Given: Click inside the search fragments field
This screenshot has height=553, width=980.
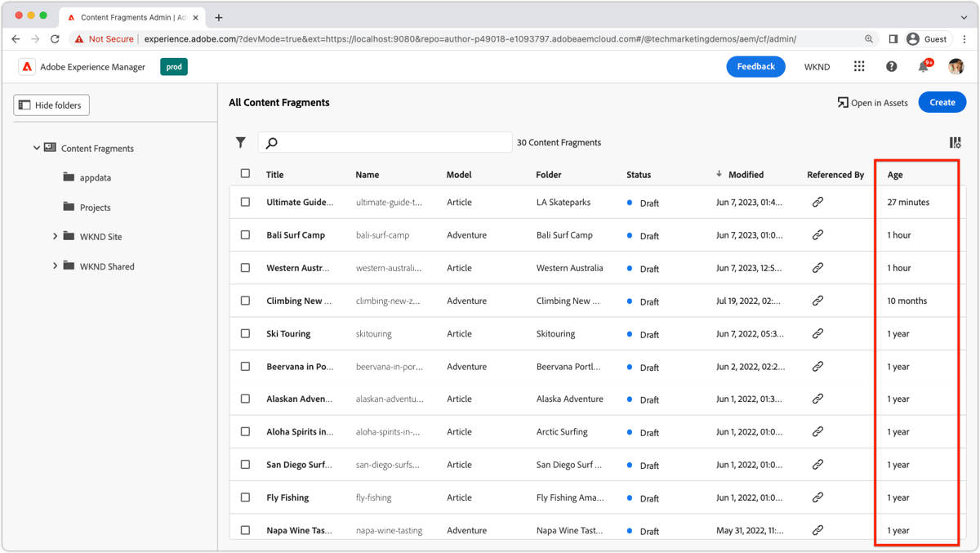Looking at the screenshot, I should coord(384,141).
